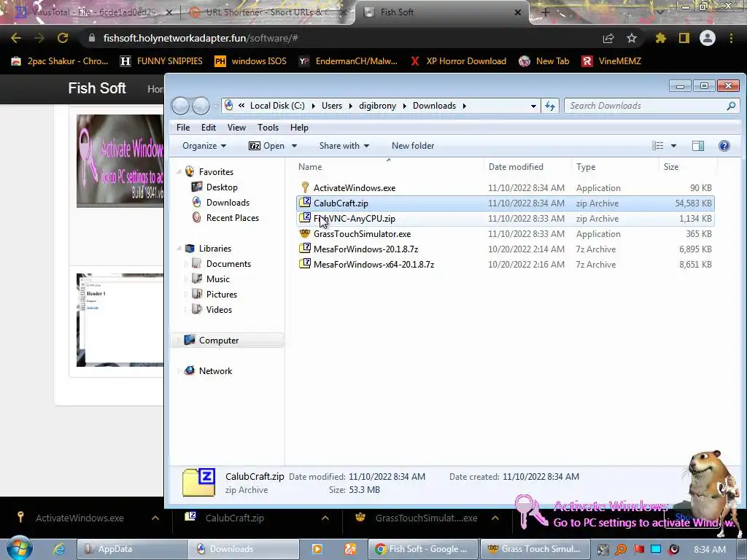Click Explorer forward navigation button

pos(201,106)
